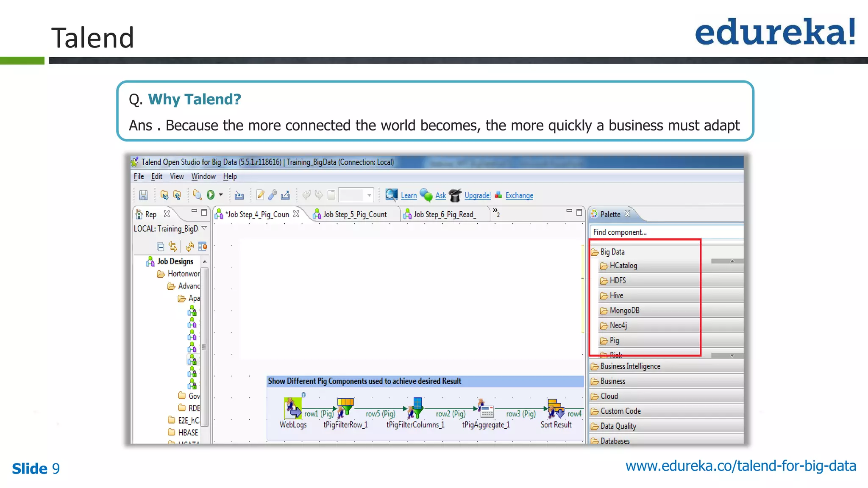
Task: Select the Gov folder
Action: 189,396
